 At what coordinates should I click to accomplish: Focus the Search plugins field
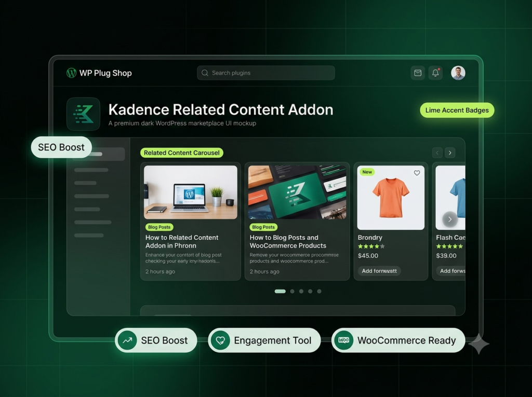coord(265,73)
